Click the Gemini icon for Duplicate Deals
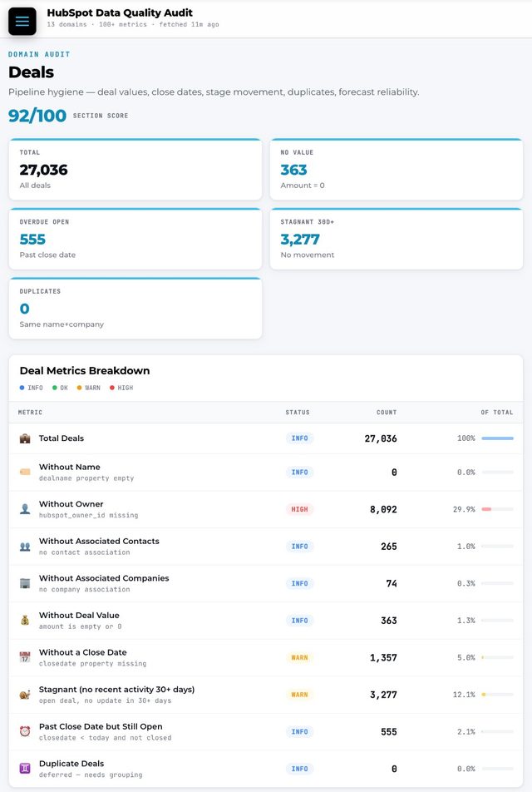Screen dimensions: 532x792 pyautogui.click(x=25, y=769)
